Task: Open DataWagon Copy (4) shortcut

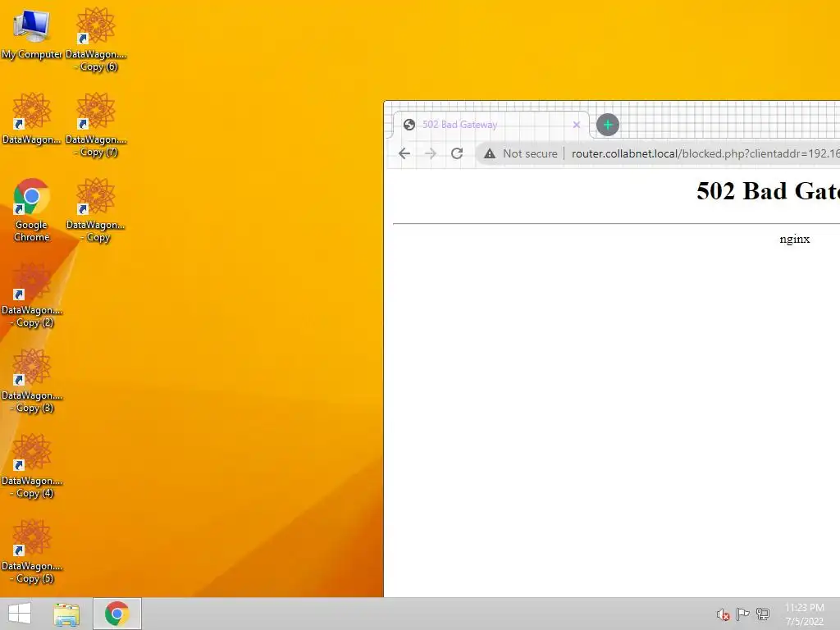Action: pos(32,466)
